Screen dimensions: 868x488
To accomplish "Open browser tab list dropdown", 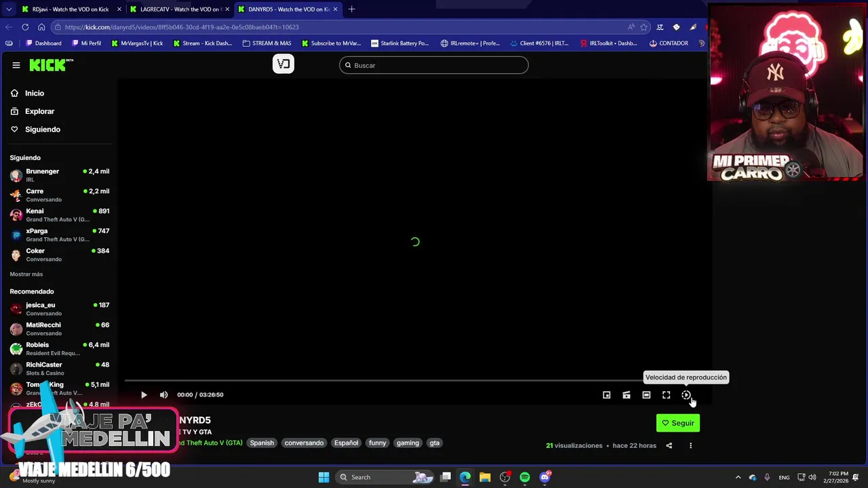I will 8,9.
